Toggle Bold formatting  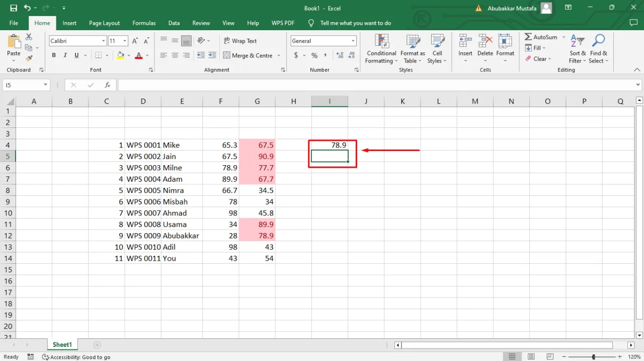[54, 55]
